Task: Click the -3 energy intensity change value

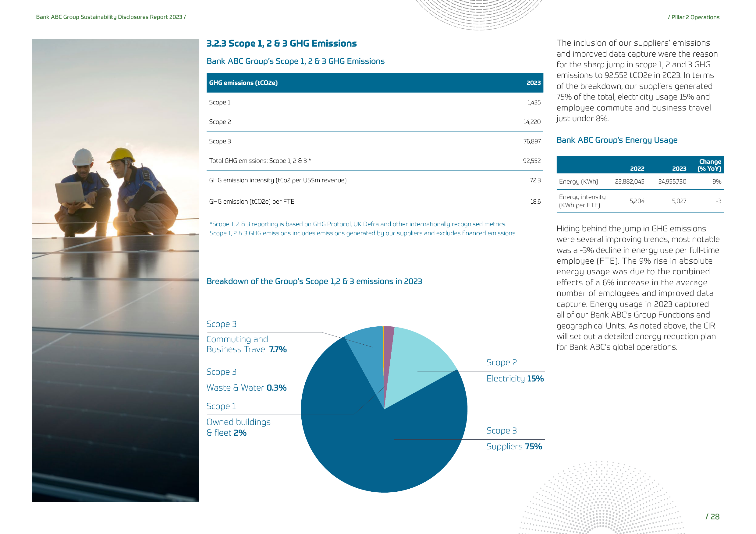Action: 719,201
